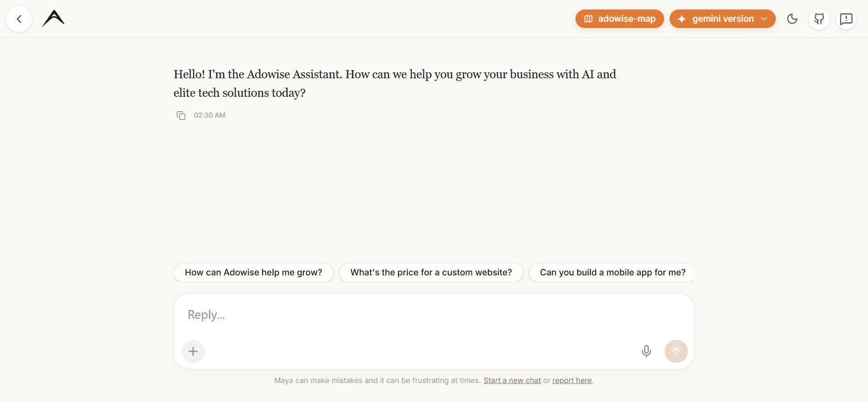The width and height of the screenshot is (868, 402).
Task: Pick 'Can you build a mobile app for me?'
Action: click(x=612, y=273)
